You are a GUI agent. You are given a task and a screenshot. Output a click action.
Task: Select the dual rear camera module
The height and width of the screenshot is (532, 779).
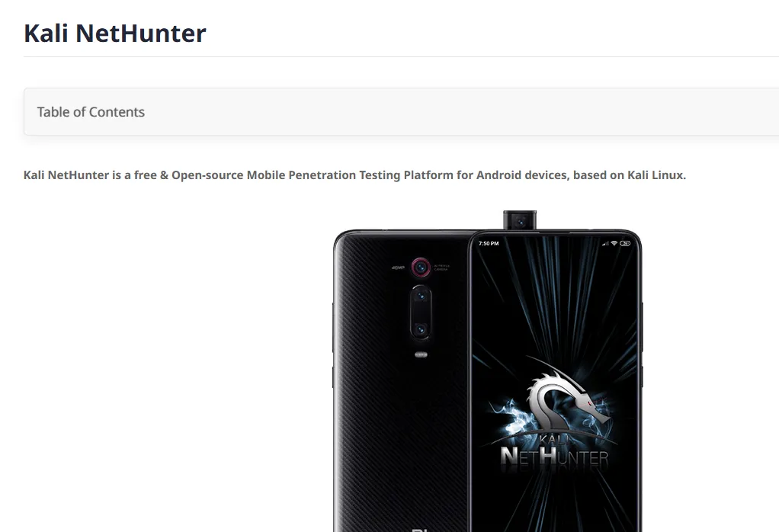pyautogui.click(x=421, y=313)
